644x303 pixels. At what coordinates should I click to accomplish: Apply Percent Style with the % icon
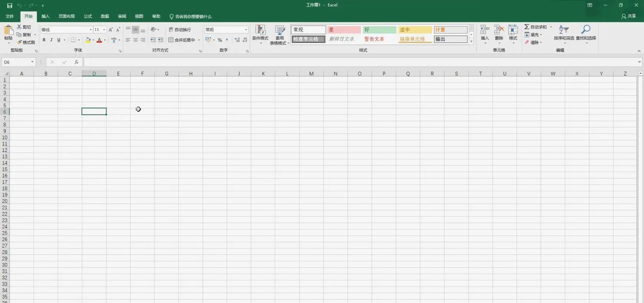(219, 39)
